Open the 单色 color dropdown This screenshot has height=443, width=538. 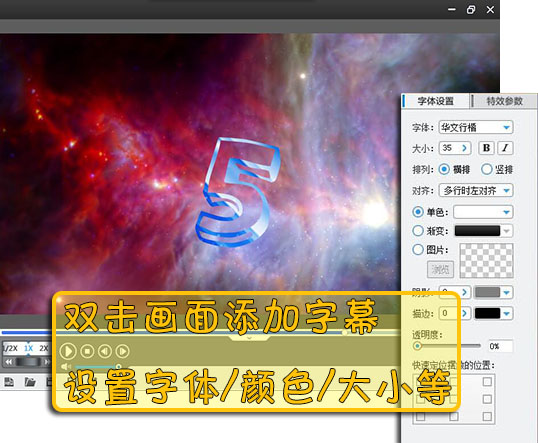483,212
